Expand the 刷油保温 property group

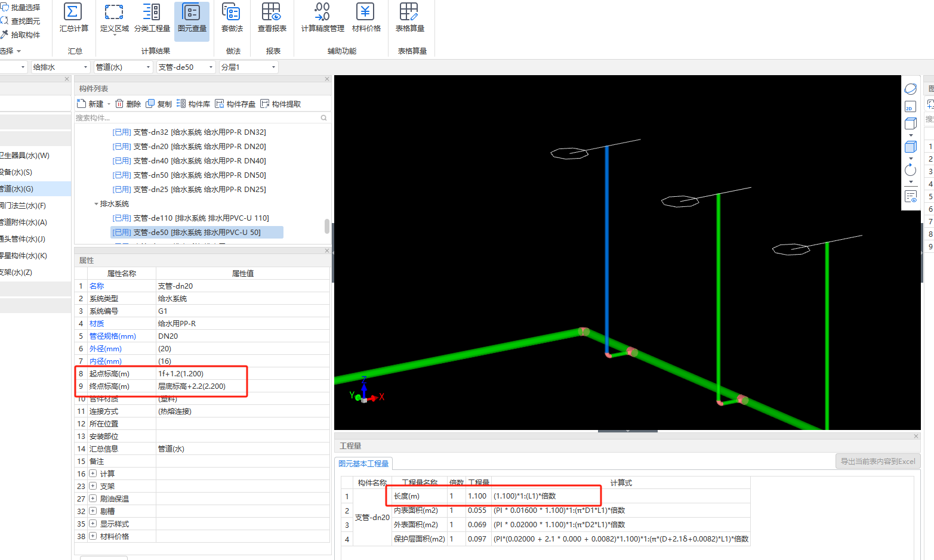tap(93, 499)
